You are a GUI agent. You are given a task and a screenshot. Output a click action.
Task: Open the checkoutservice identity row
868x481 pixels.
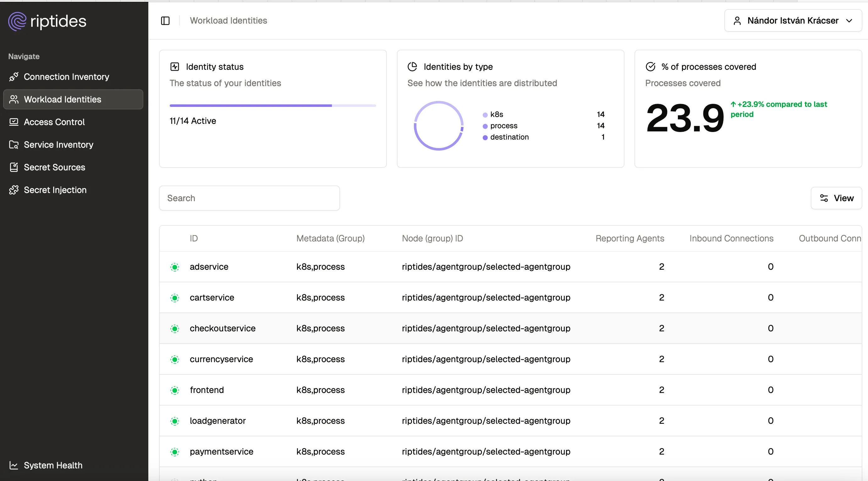[222, 328]
